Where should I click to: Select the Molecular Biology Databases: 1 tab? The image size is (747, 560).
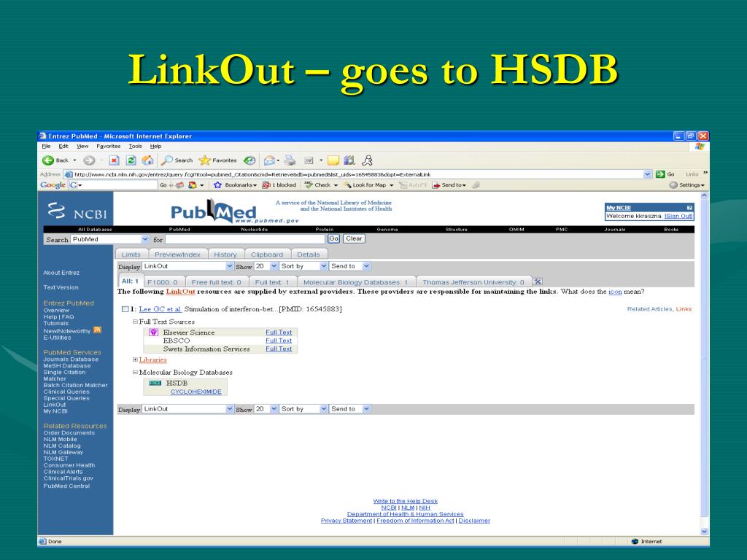pos(356,282)
